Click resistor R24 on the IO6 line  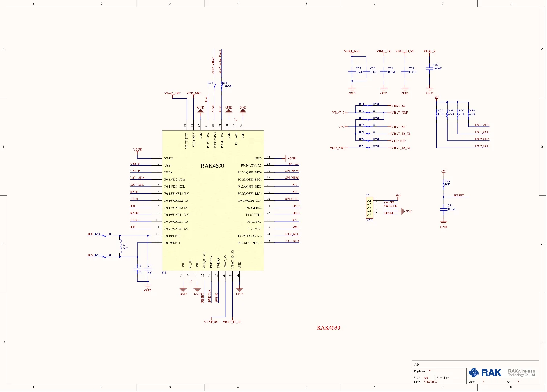(104, 236)
